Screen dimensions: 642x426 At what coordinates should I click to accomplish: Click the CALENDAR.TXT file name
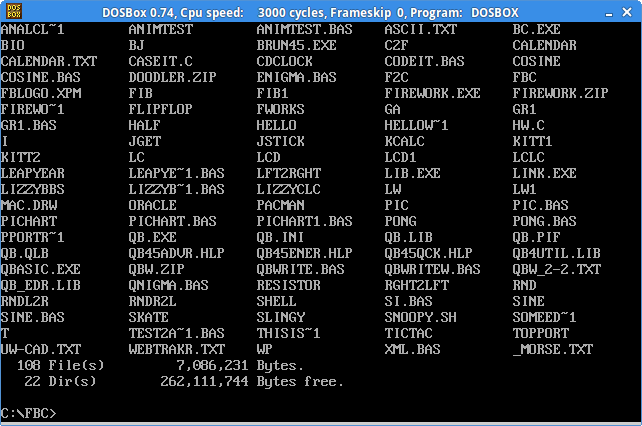pos(49,61)
